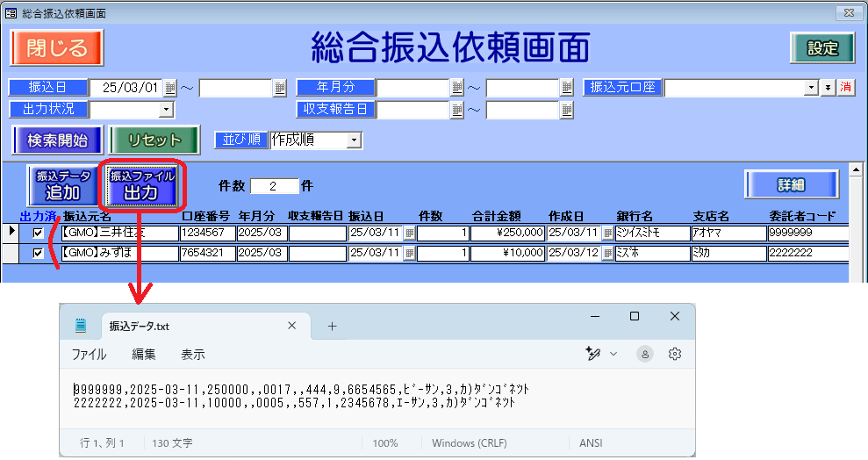Expand the 出力状況 dropdown
The height and width of the screenshot is (460, 868).
click(x=166, y=110)
